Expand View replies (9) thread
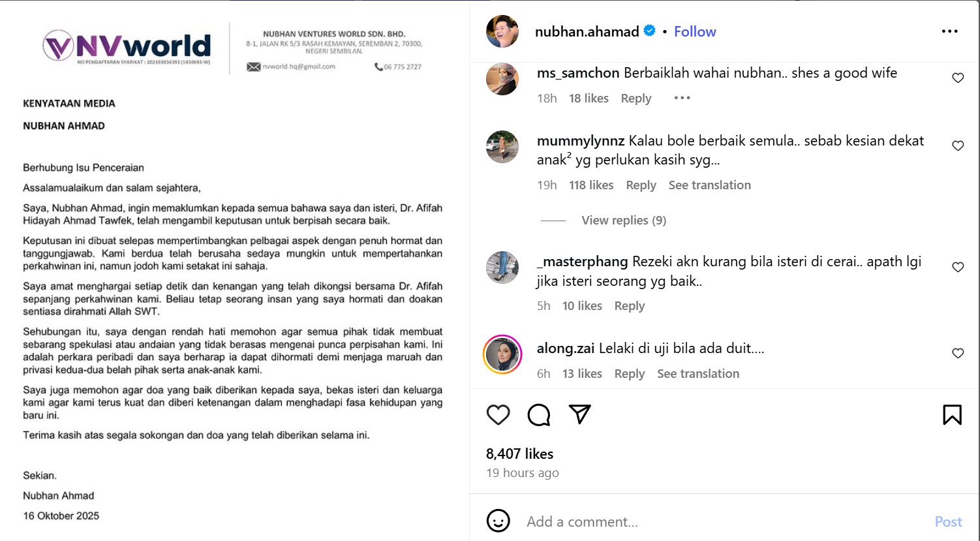Image resolution: width=980 pixels, height=541 pixels. click(624, 221)
